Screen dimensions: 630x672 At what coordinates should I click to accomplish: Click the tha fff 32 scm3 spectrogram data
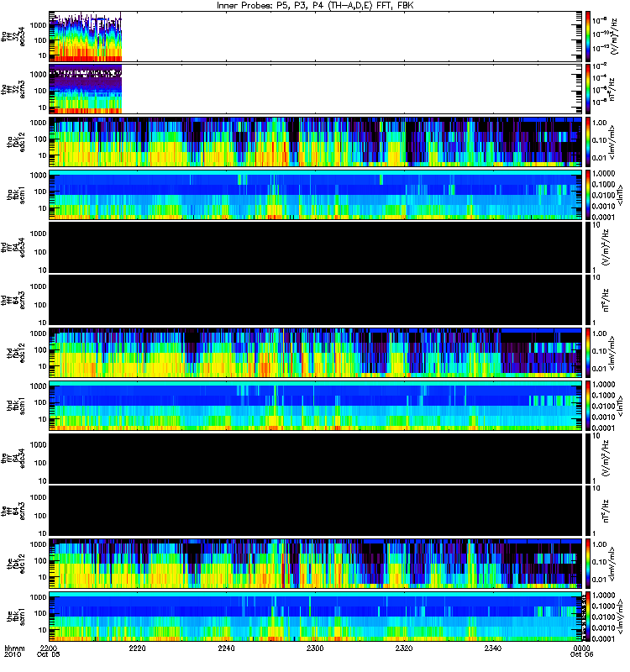(86, 89)
